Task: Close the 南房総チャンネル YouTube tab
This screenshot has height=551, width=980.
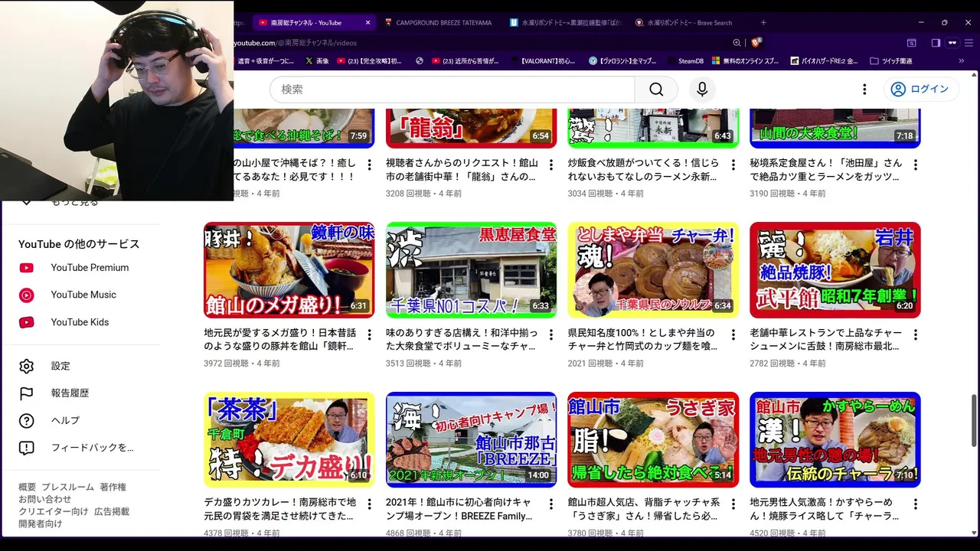Action: (367, 23)
